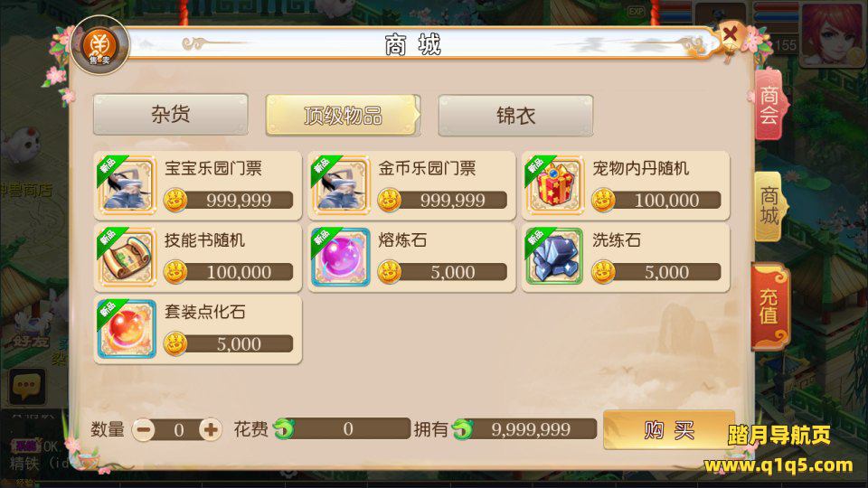Image resolution: width=868 pixels, height=488 pixels.
Task: Decrease quantity with the minus button
Action: 145,429
